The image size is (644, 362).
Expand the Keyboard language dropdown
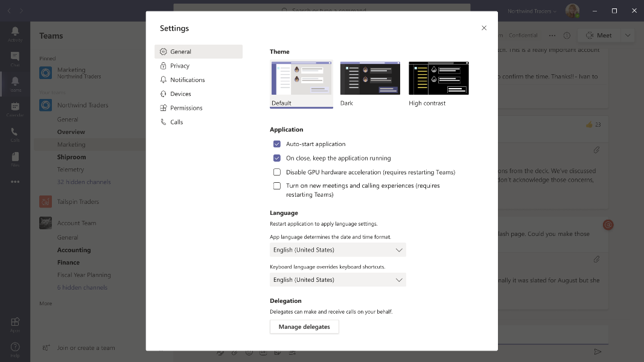coord(337,280)
